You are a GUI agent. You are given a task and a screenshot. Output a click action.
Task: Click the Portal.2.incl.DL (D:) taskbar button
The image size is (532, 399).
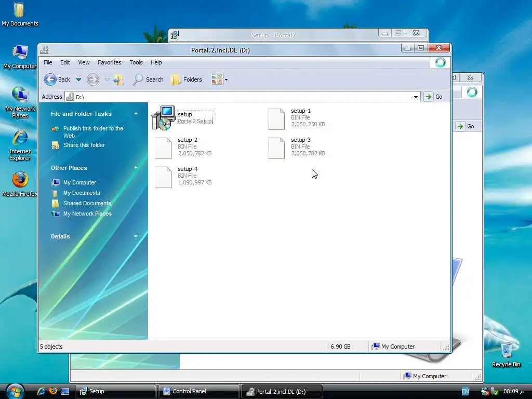(x=282, y=391)
